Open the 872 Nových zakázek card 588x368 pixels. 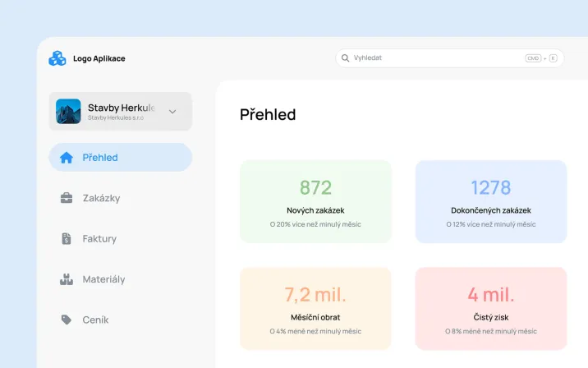coord(315,201)
